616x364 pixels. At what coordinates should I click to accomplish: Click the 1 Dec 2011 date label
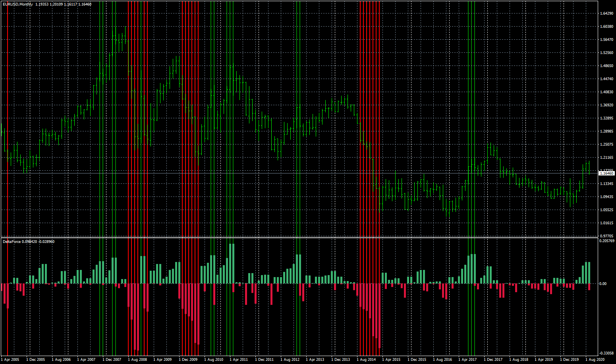264,360
